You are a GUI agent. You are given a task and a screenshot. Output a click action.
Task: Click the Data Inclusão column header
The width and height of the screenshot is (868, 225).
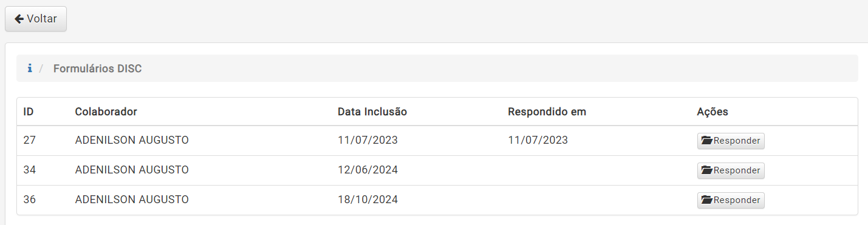pyautogui.click(x=372, y=112)
